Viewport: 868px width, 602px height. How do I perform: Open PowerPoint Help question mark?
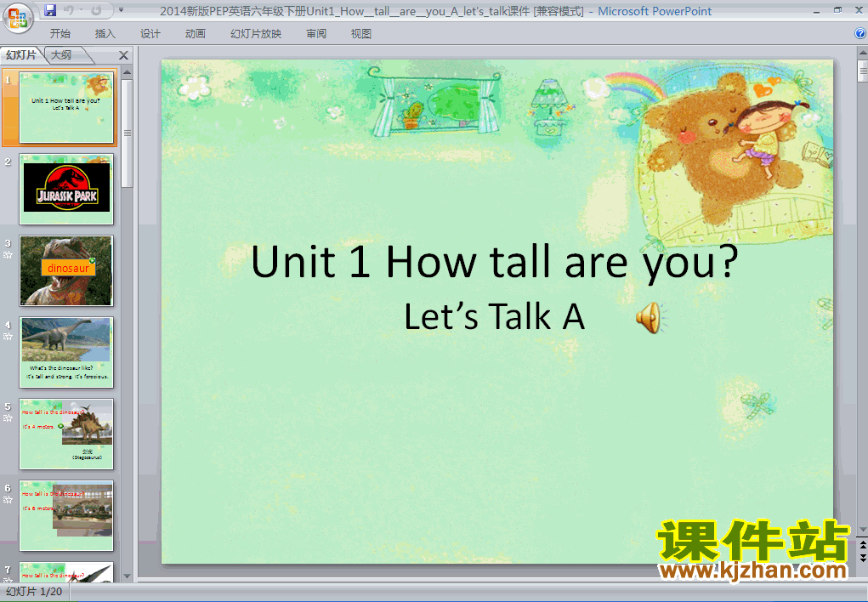[x=861, y=33]
